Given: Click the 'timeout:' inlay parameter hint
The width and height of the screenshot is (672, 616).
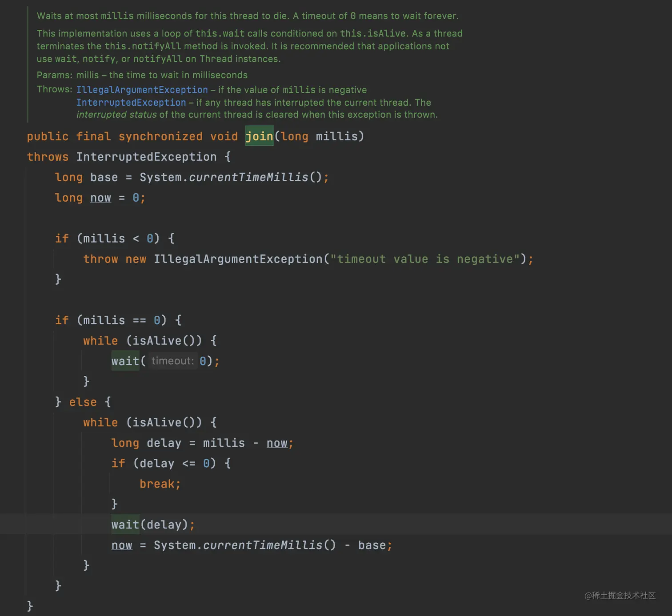Looking at the screenshot, I should tap(173, 361).
